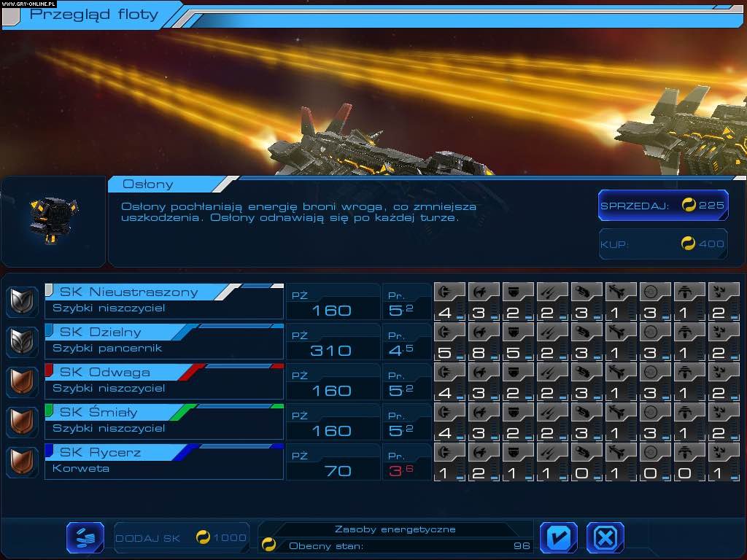The height and width of the screenshot is (560, 747).
Task: Click 'Szybki pancernik' class label
Action: [x=107, y=348]
